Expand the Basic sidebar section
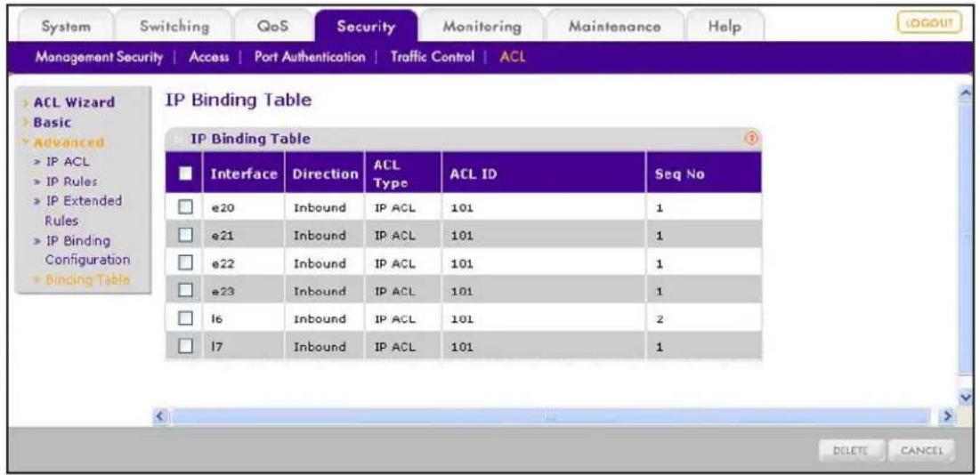 52,122
